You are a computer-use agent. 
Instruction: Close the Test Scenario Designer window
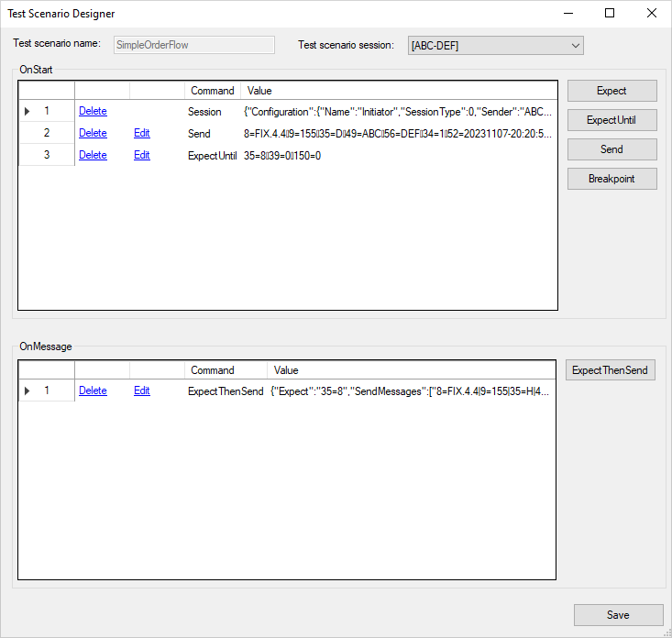tap(652, 13)
